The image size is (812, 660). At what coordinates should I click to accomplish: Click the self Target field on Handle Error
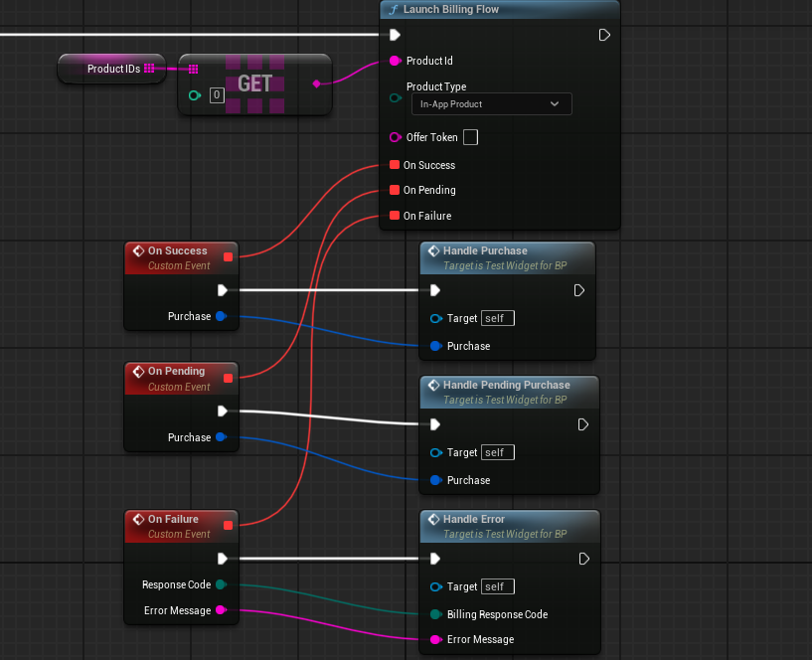[x=497, y=586]
